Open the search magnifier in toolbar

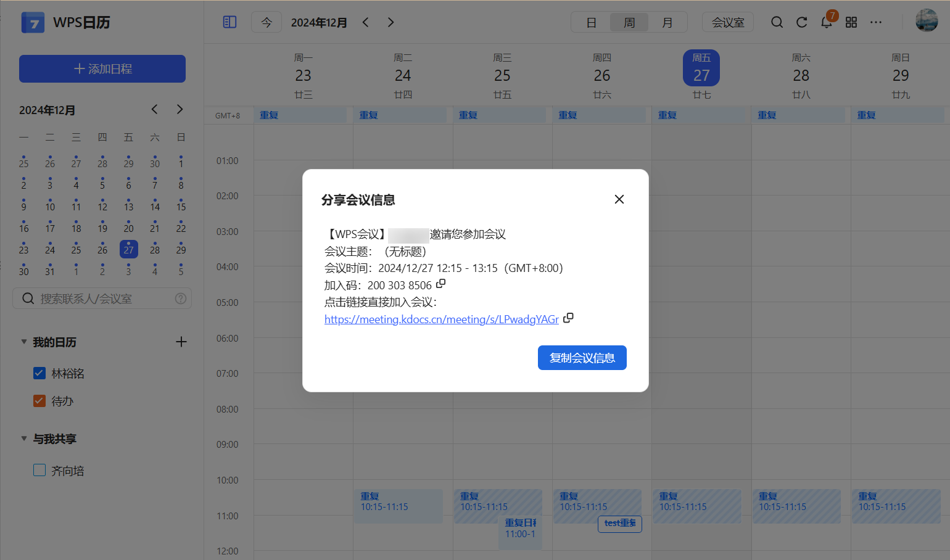coord(777,22)
